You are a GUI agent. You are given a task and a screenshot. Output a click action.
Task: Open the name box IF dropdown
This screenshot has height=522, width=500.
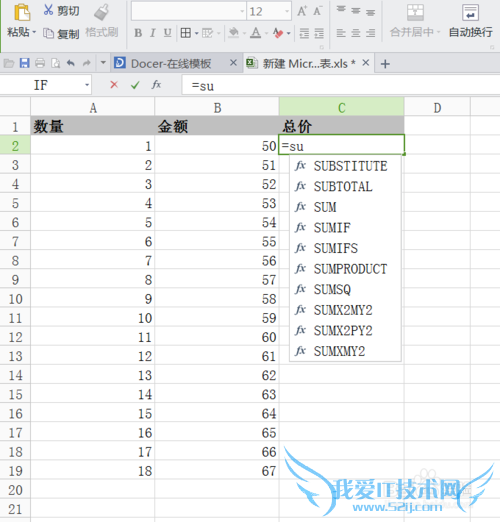coord(87,85)
